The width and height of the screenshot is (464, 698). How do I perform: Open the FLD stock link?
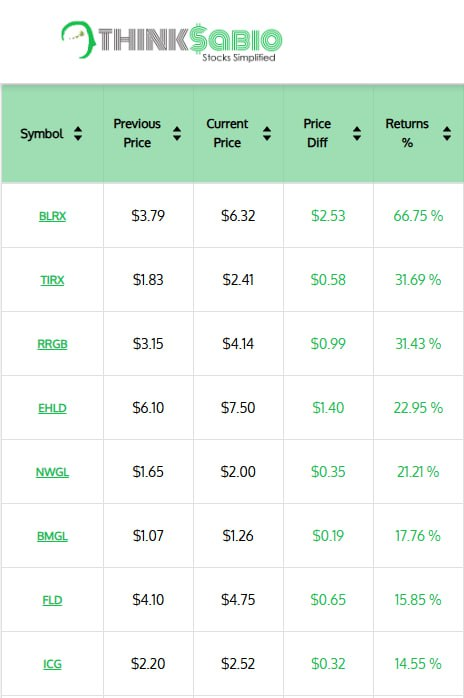coord(52,600)
